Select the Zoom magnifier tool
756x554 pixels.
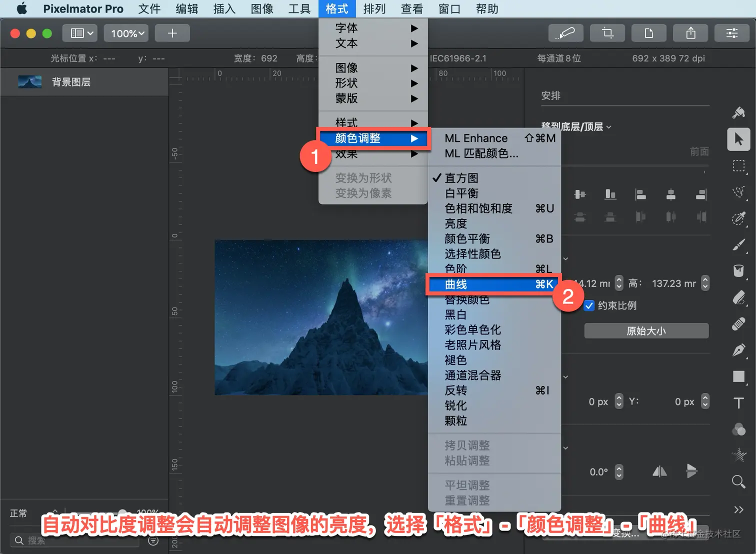(x=738, y=481)
